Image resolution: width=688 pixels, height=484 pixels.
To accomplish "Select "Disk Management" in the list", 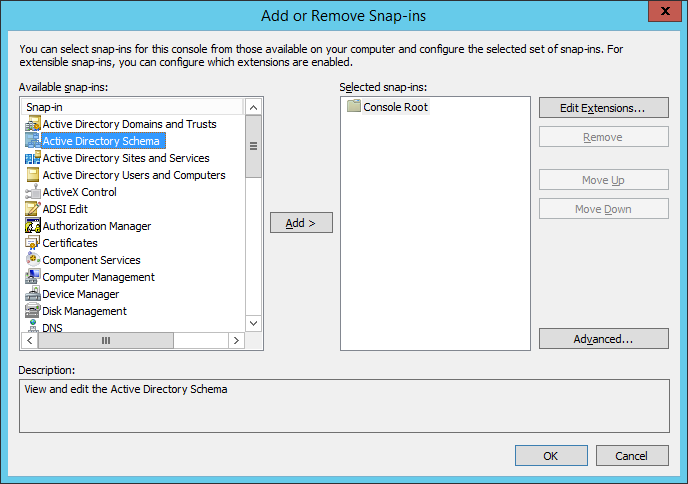I will [84, 311].
